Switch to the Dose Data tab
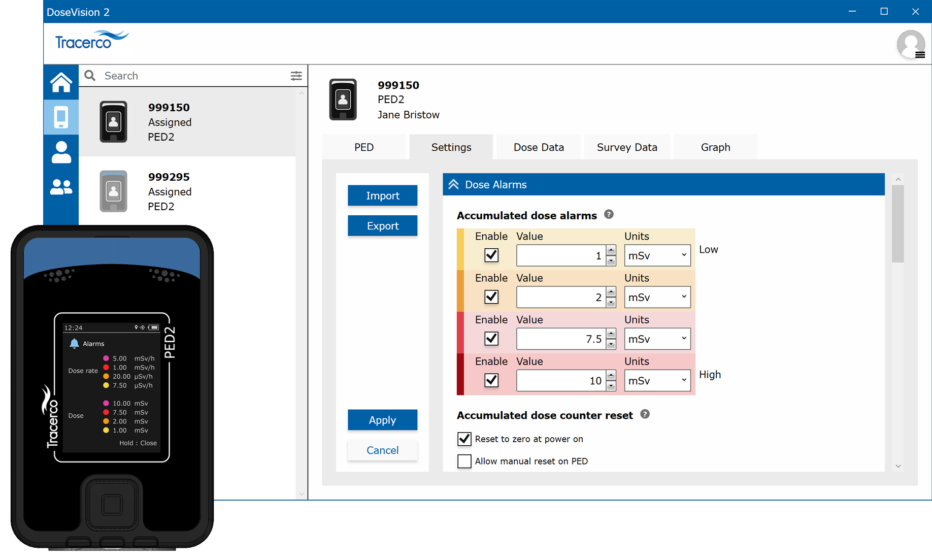The width and height of the screenshot is (932, 560). coord(539,147)
